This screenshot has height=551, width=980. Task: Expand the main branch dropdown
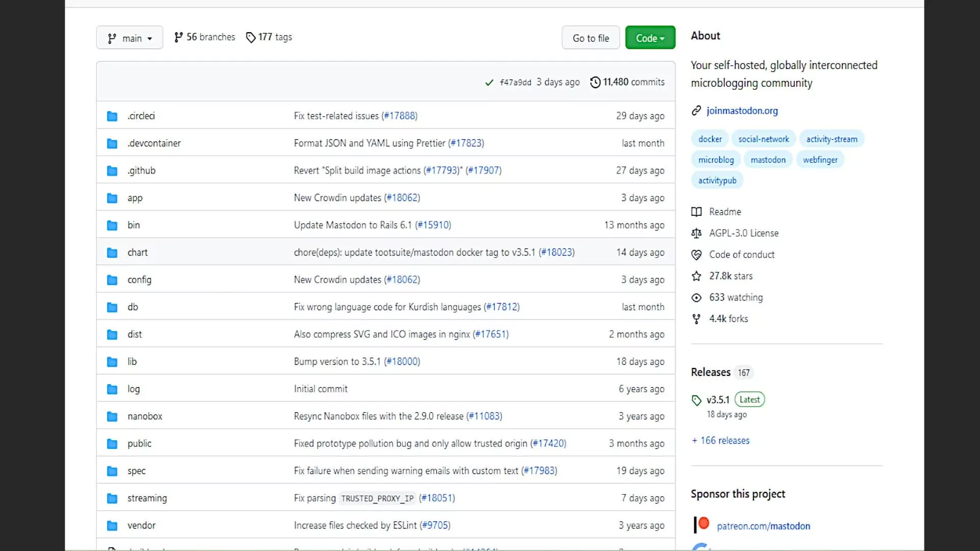tap(129, 38)
